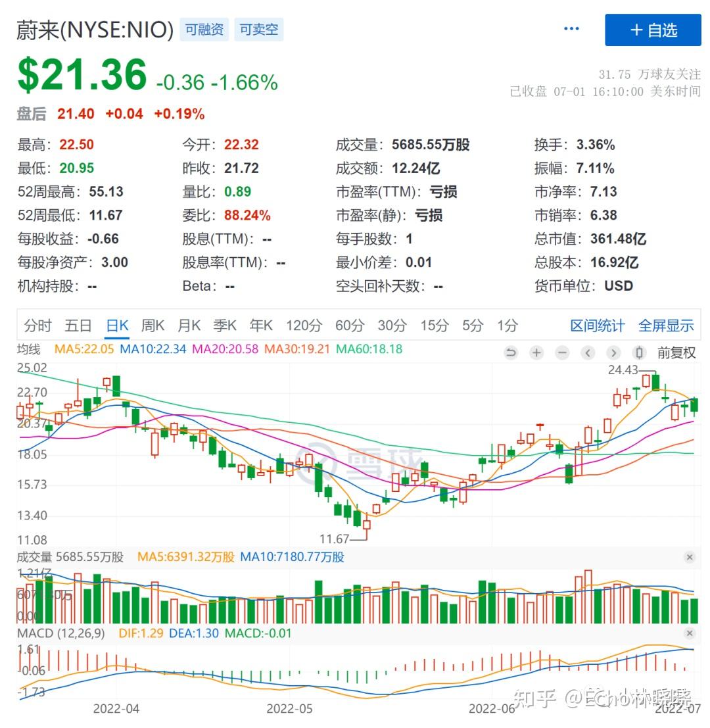Open the 120分 interval option
Screen dimensions: 710x728
pyautogui.click(x=304, y=325)
